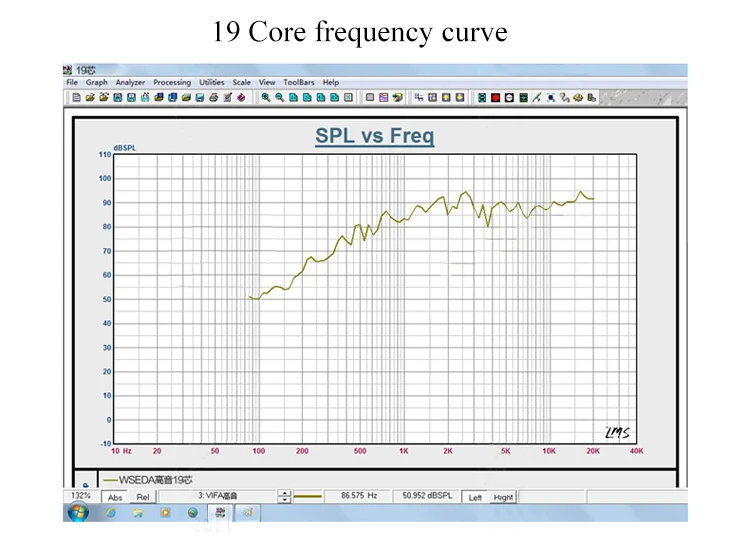The width and height of the screenshot is (750, 551).
Task: Click the open-folder icon beside the new document icon
Action: [90, 98]
